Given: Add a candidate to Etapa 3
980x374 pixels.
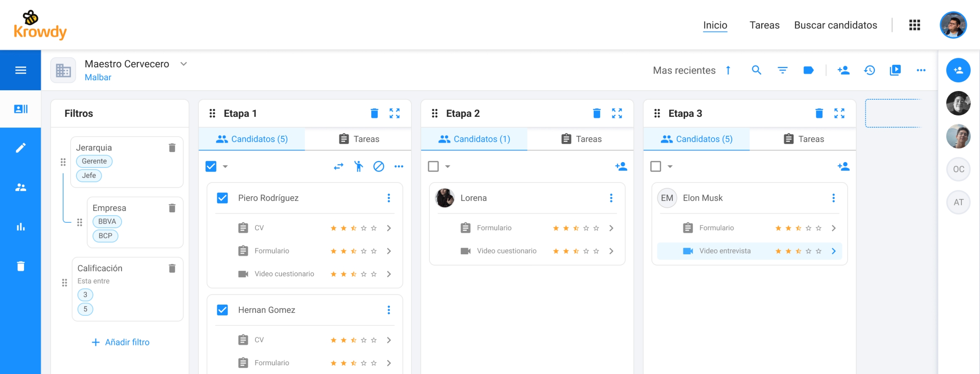Looking at the screenshot, I should pyautogui.click(x=843, y=167).
